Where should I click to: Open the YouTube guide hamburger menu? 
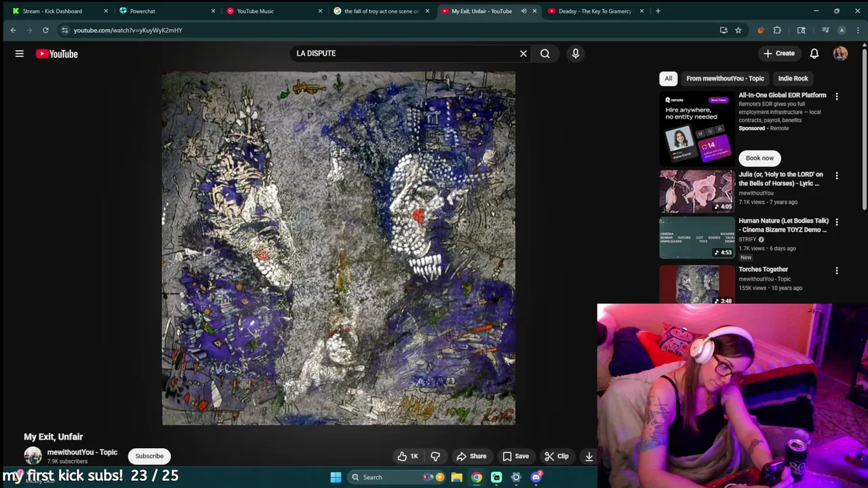point(20,54)
